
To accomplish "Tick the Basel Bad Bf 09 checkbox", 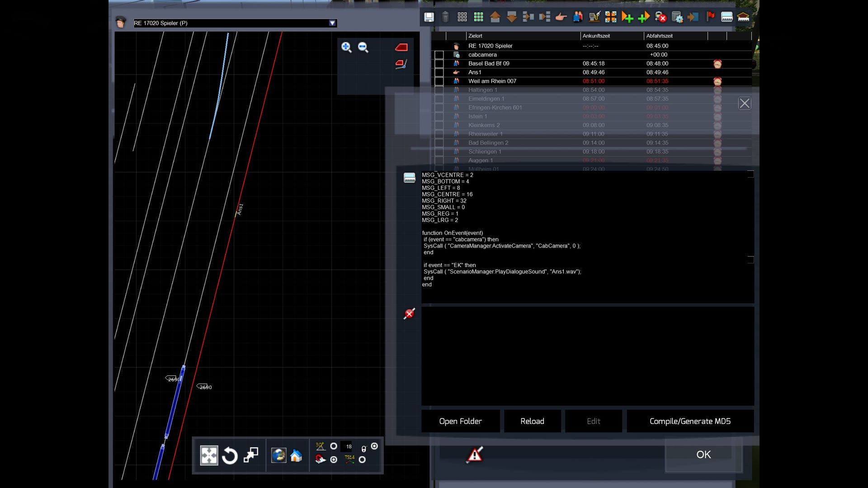I will [439, 64].
